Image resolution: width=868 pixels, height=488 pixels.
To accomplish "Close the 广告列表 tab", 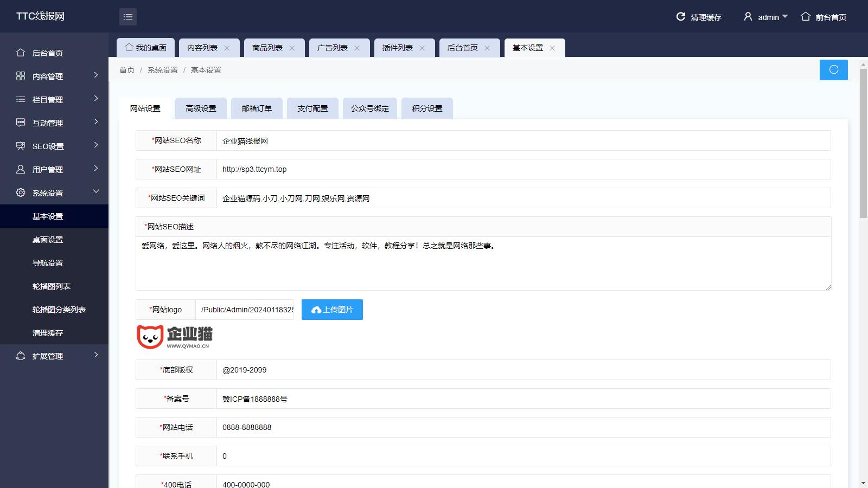I will [357, 48].
